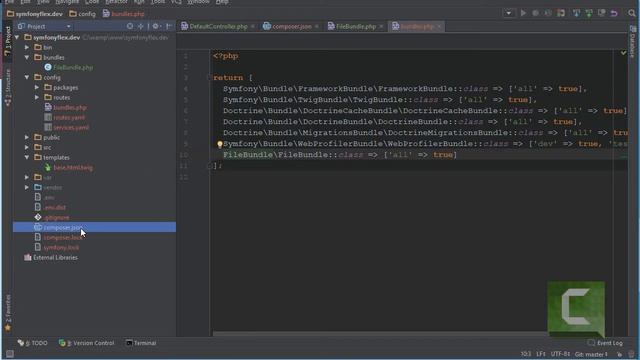This screenshot has height=360, width=640.
Task: Open the Version Control tool window
Action: click(x=87, y=343)
